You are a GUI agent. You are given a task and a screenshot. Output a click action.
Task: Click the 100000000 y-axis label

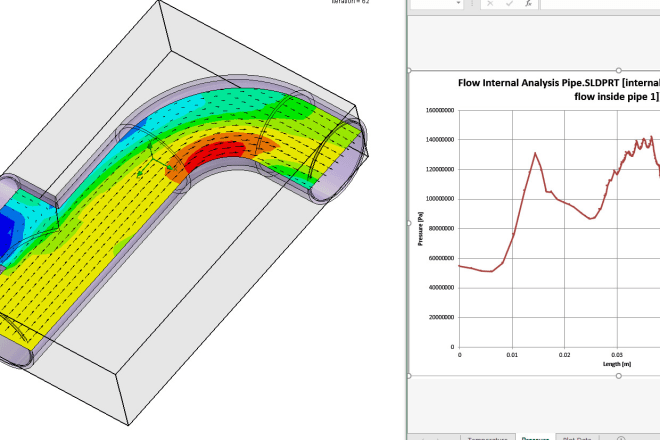tap(440, 199)
